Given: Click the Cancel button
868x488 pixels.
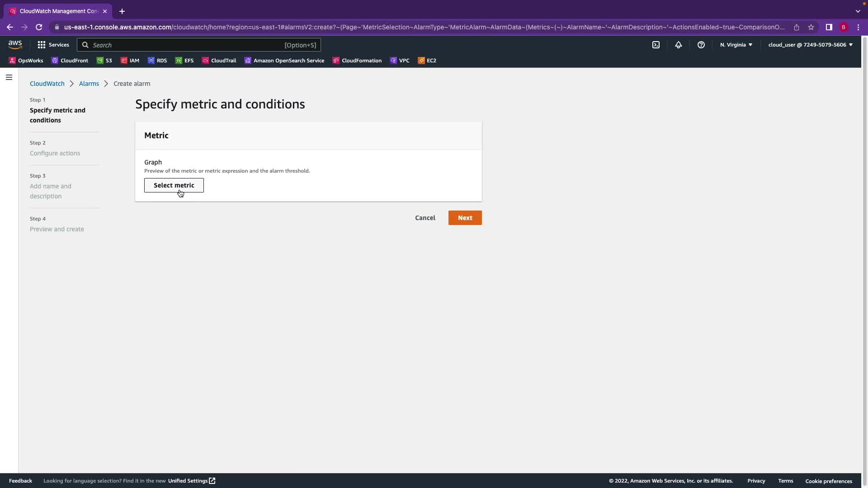Looking at the screenshot, I should (x=425, y=218).
